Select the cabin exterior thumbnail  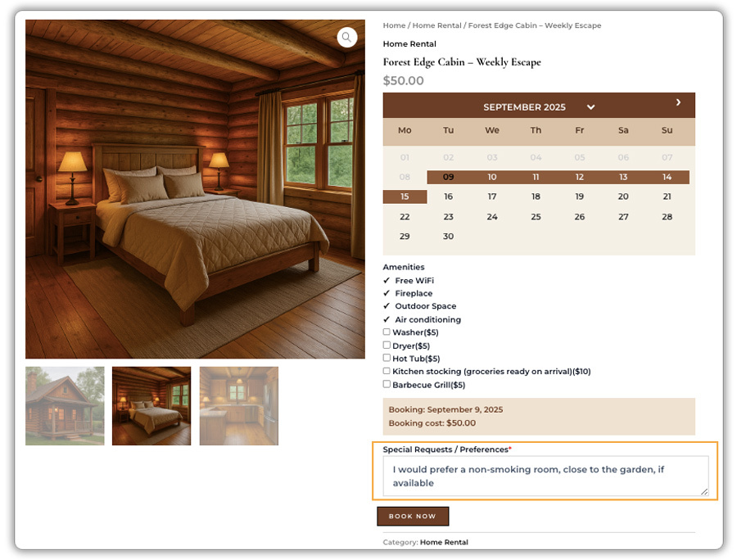click(x=66, y=405)
